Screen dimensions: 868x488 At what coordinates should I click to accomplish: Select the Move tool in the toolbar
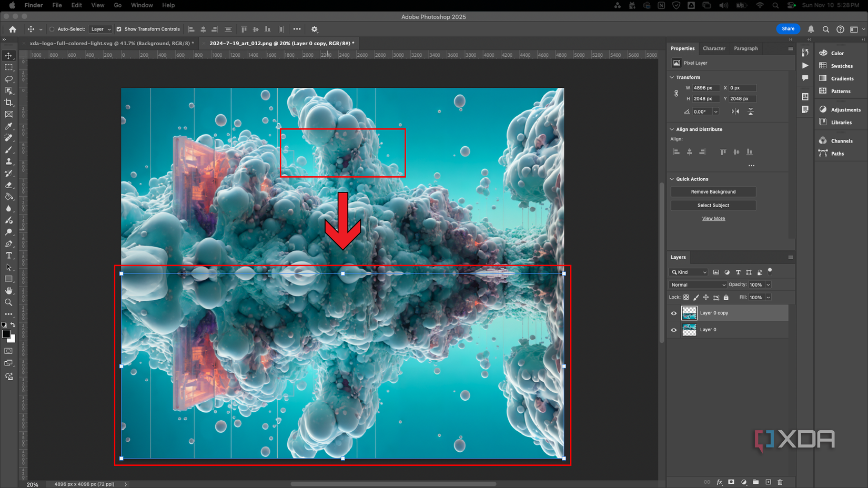pos(8,56)
